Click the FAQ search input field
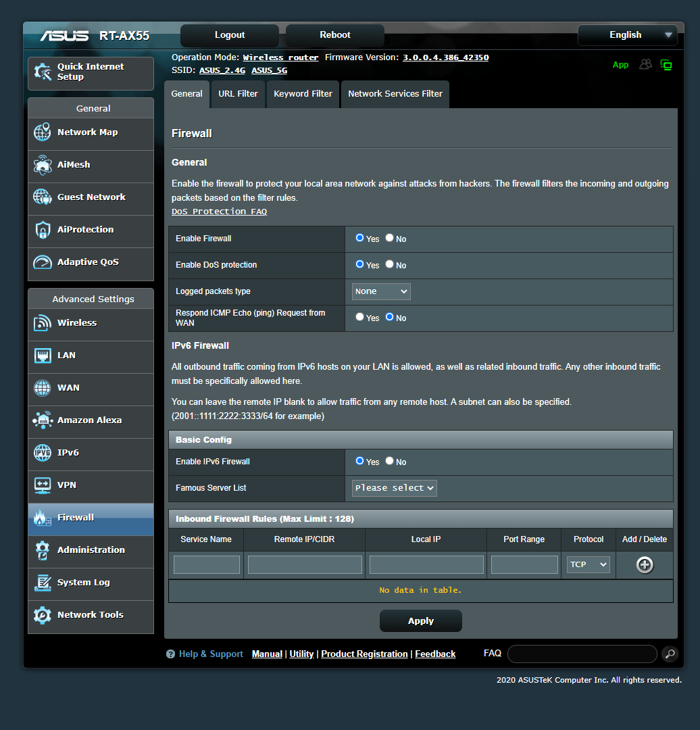700x730 pixels. tap(582, 654)
